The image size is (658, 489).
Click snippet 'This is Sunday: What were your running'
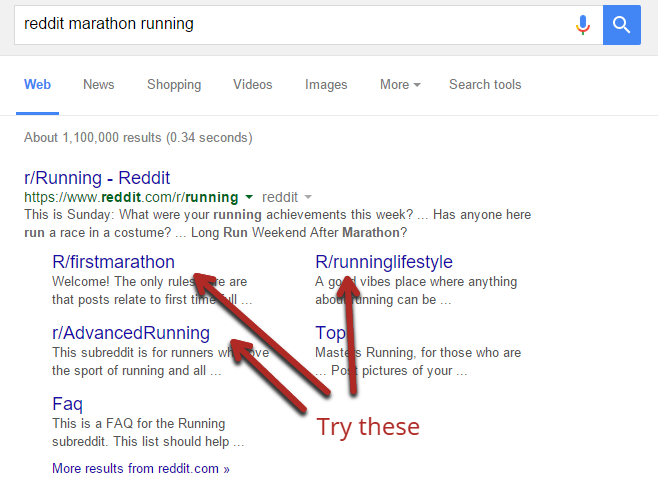(143, 215)
